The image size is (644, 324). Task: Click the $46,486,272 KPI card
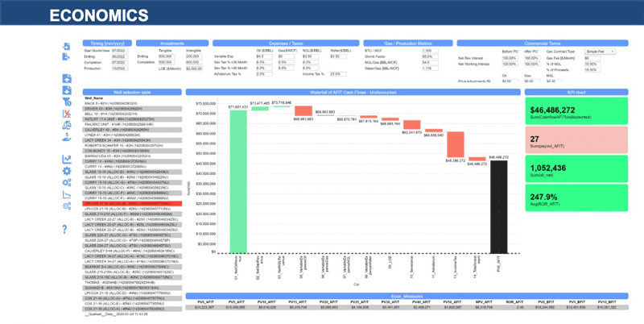(576, 111)
